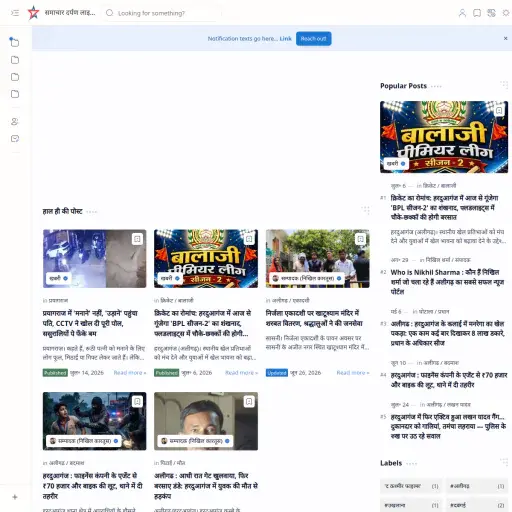Open the translate language icon in header
The height and width of the screenshot is (512, 512).
491,13
